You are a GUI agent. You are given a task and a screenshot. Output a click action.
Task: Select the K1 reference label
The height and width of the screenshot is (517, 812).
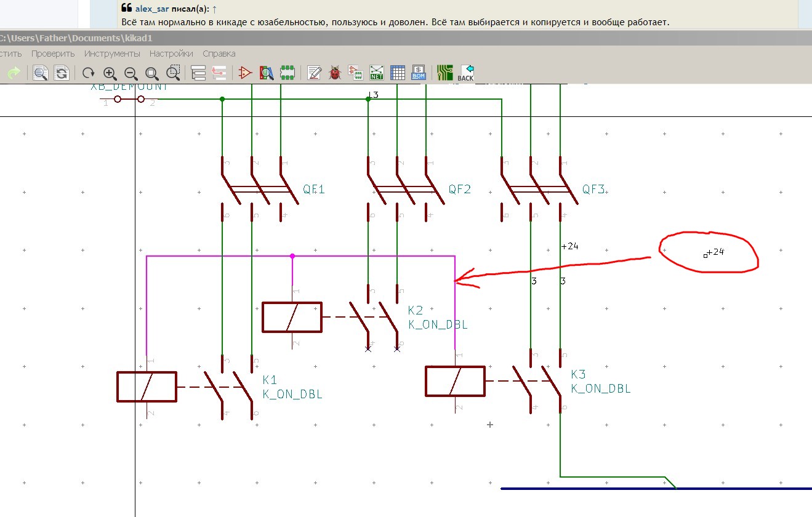[x=270, y=380]
